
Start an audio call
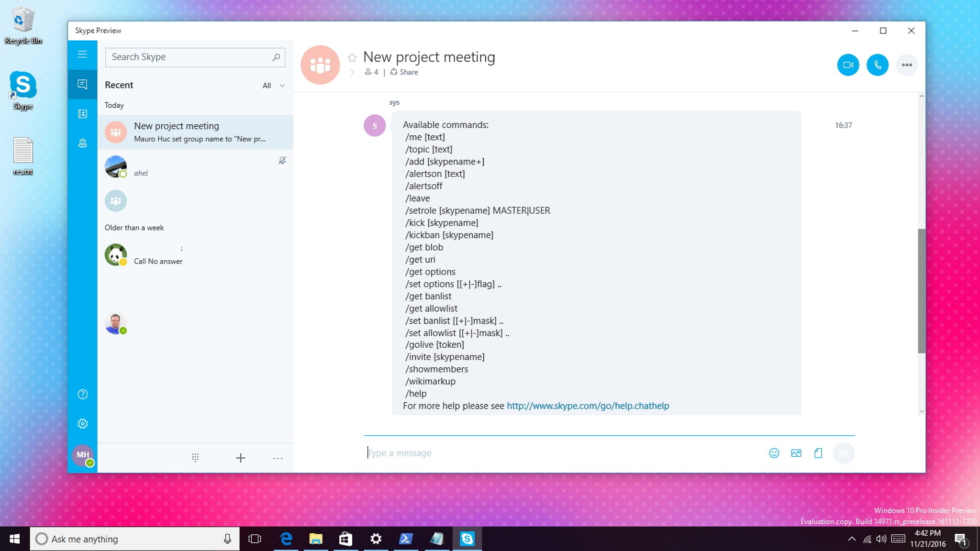(877, 65)
